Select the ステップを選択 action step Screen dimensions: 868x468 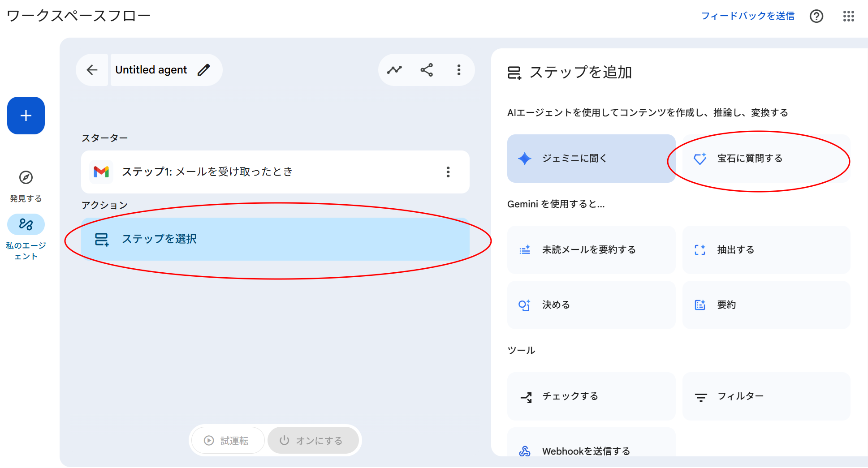click(x=275, y=239)
